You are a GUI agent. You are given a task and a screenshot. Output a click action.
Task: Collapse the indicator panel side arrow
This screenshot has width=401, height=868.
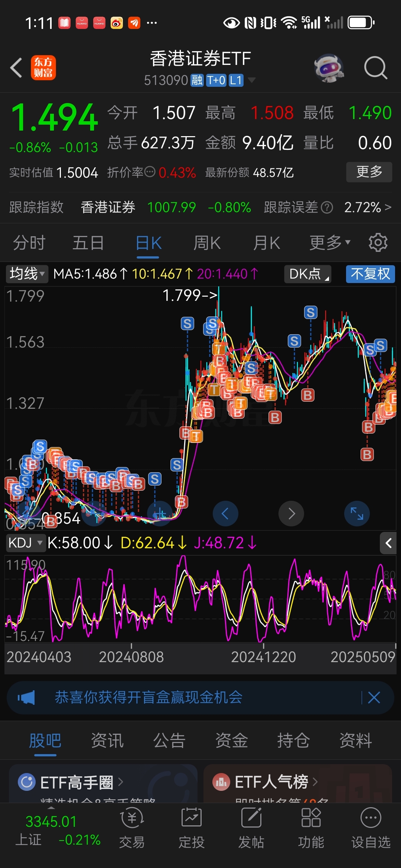coord(388,543)
